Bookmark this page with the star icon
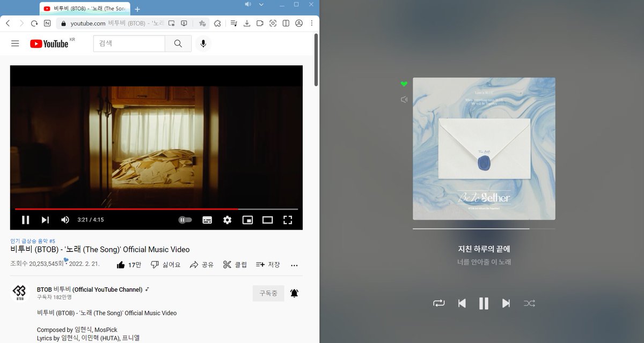644x343 pixels. coord(202,24)
